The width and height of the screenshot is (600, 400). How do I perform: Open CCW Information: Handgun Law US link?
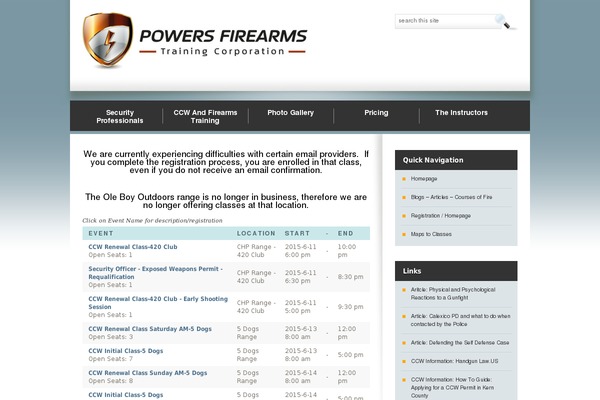[454, 361]
